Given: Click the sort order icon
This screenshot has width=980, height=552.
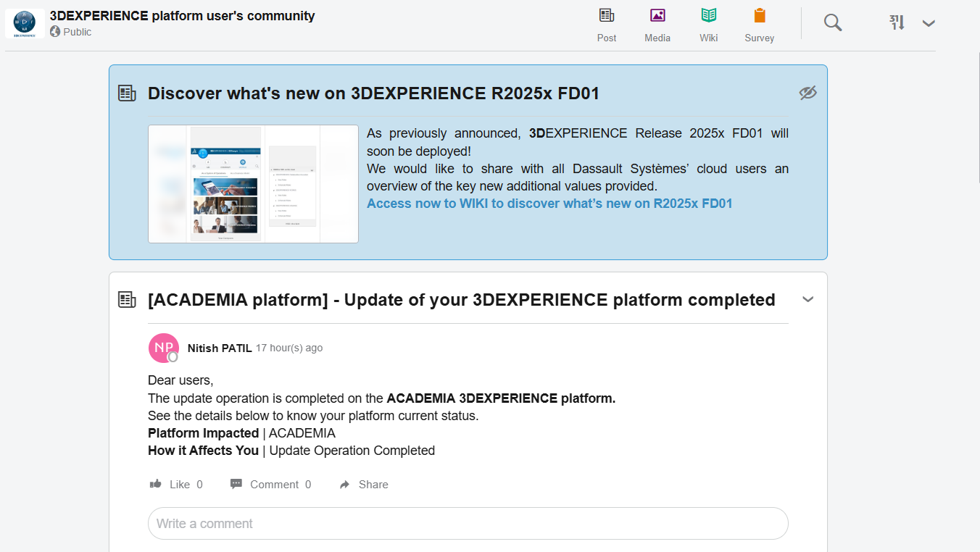Looking at the screenshot, I should (897, 23).
